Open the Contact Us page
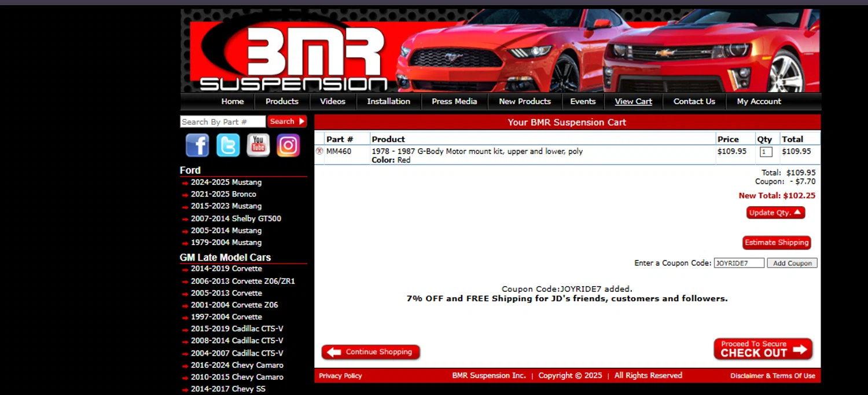 coord(694,101)
